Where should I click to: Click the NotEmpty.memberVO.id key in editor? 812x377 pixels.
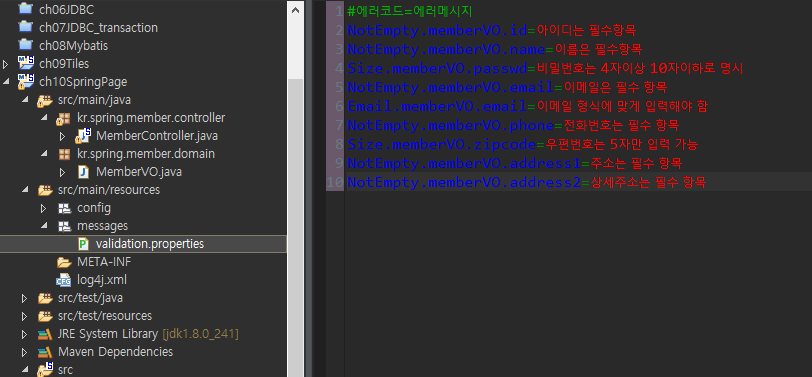437,30
